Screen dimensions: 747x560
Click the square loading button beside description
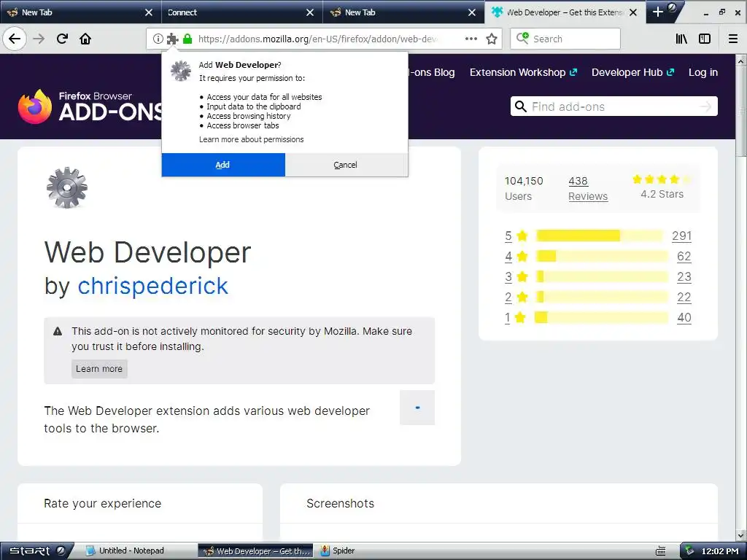pyautogui.click(x=417, y=408)
